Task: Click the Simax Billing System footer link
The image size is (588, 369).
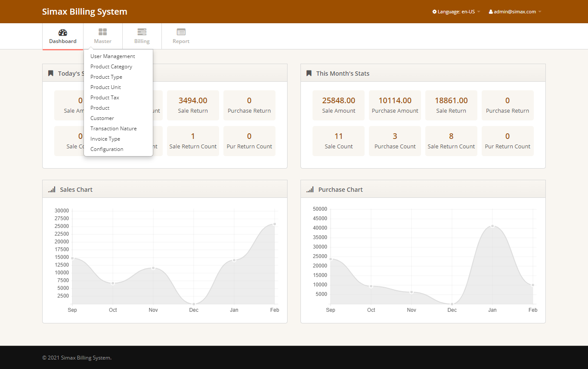Action: pos(86,357)
